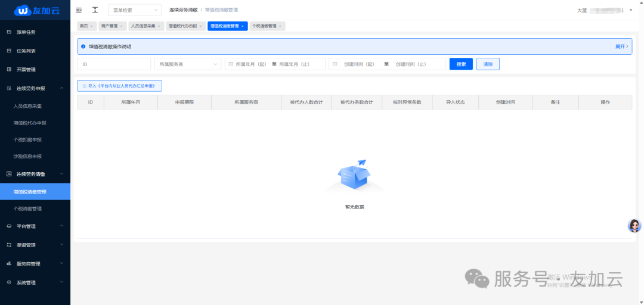
Task: Click the 申报期限 column header
Action: 184,102
